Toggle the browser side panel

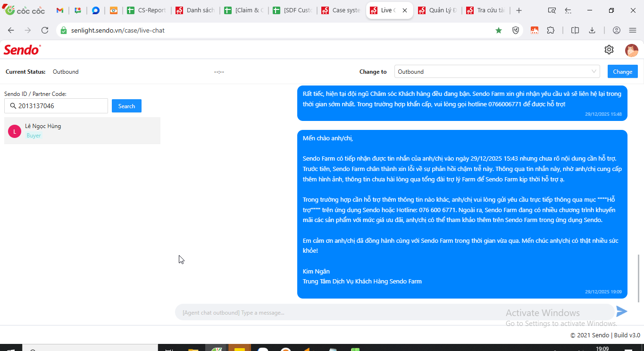(x=575, y=30)
